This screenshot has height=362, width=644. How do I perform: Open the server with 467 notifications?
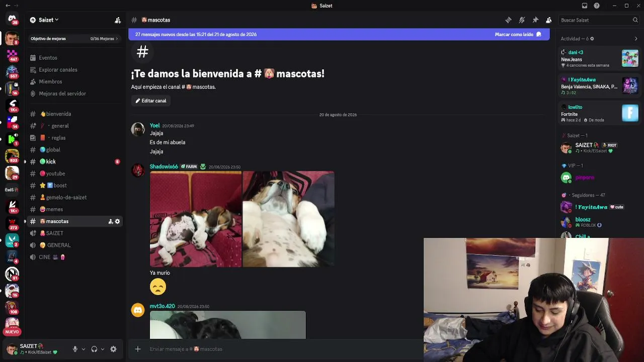click(x=12, y=55)
